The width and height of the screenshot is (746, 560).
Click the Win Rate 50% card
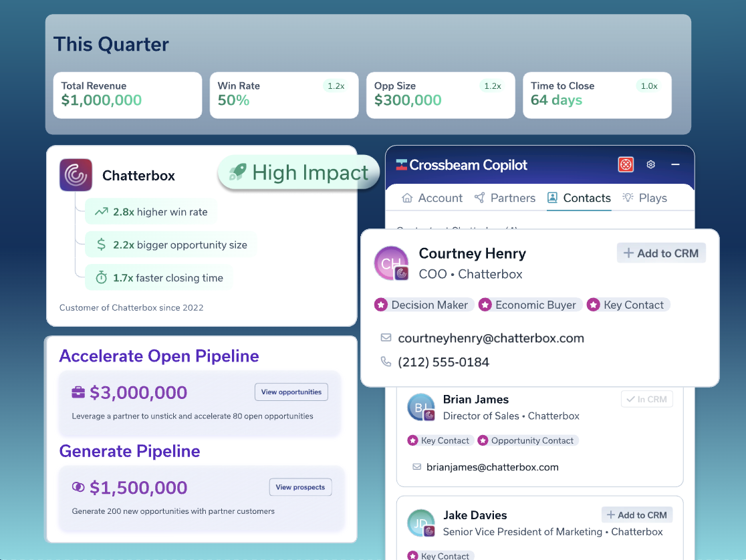[x=284, y=95]
